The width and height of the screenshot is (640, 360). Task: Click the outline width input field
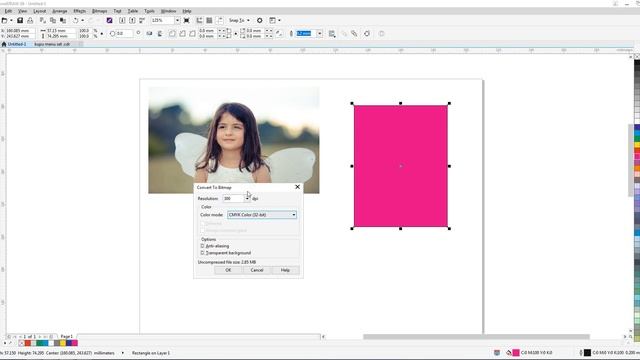[x=305, y=33]
